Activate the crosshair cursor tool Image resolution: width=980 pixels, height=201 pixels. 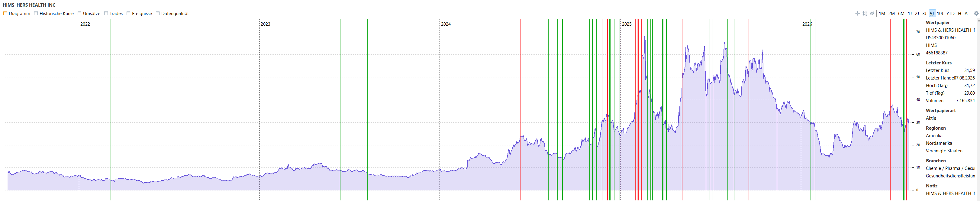pyautogui.click(x=857, y=13)
